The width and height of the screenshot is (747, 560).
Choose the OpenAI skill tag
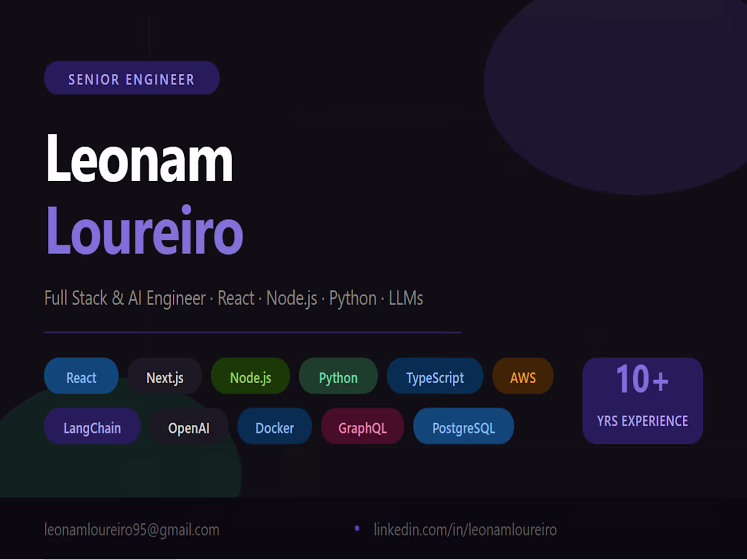click(x=189, y=427)
